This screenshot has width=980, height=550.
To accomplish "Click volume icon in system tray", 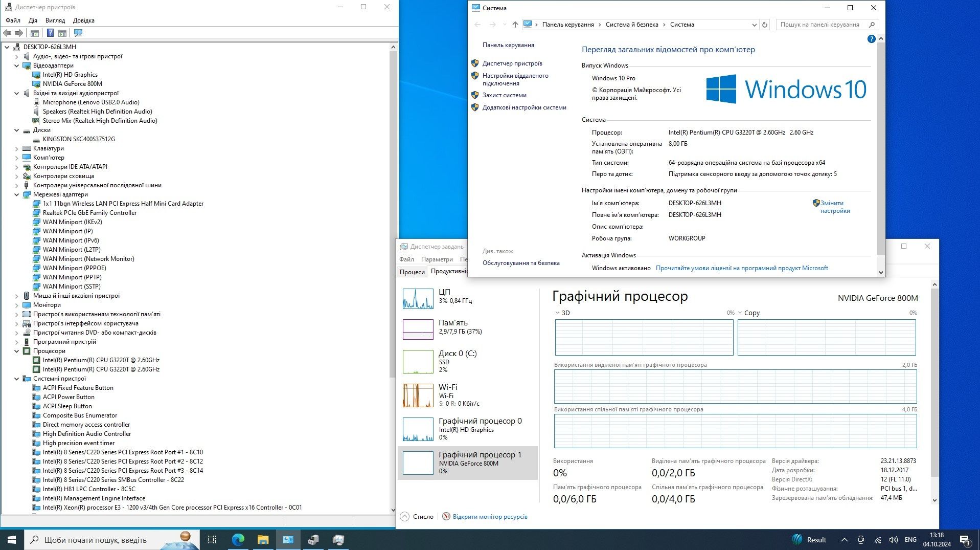I will [x=894, y=540].
